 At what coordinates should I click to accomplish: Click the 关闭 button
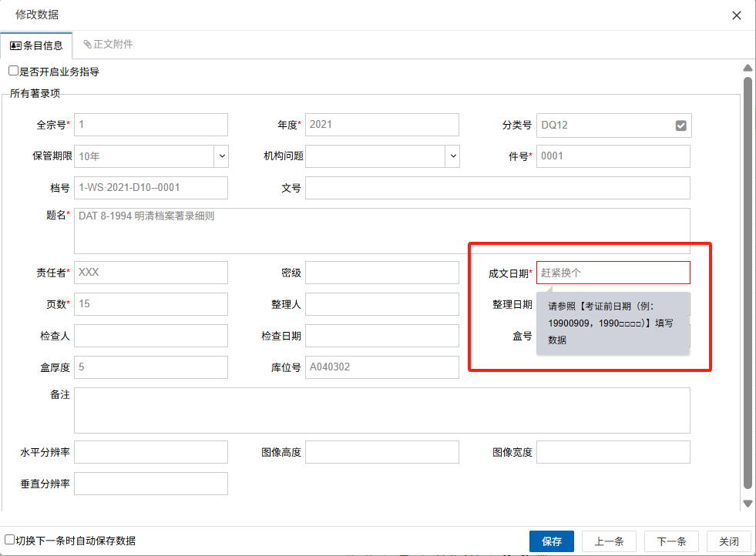(728, 541)
